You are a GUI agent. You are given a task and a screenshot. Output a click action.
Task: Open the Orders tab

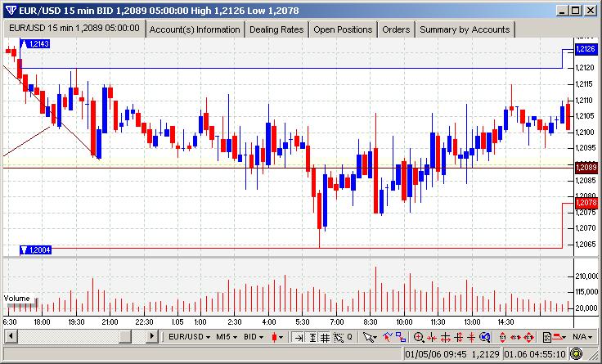coord(396,29)
